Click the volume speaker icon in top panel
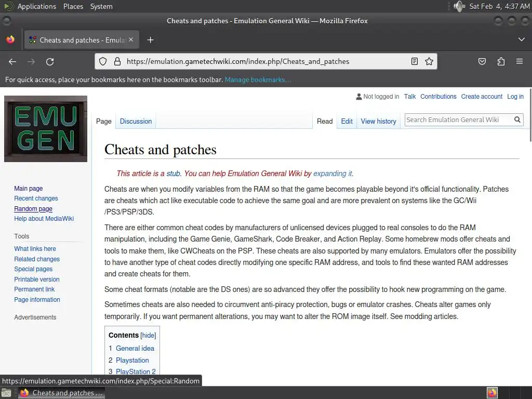 tap(459, 6)
